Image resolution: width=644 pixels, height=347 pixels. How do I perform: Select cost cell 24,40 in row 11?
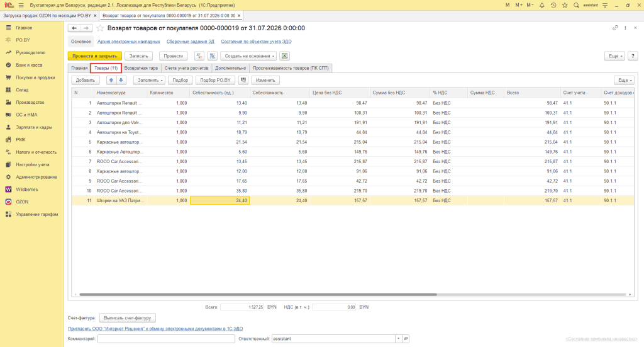(x=219, y=201)
